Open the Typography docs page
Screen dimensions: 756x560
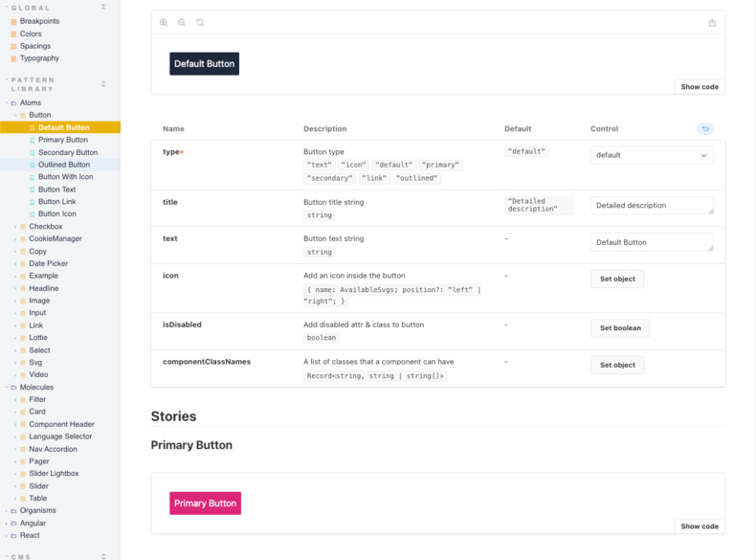tap(39, 58)
